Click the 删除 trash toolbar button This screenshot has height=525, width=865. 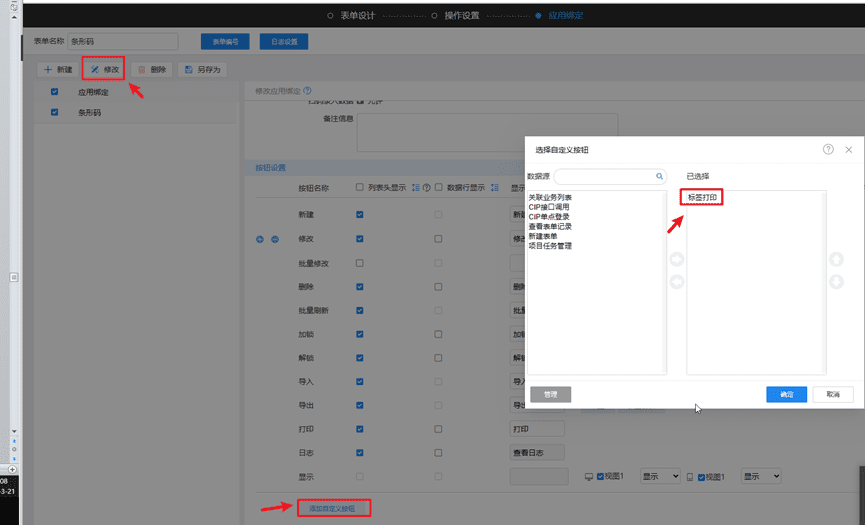pos(152,69)
